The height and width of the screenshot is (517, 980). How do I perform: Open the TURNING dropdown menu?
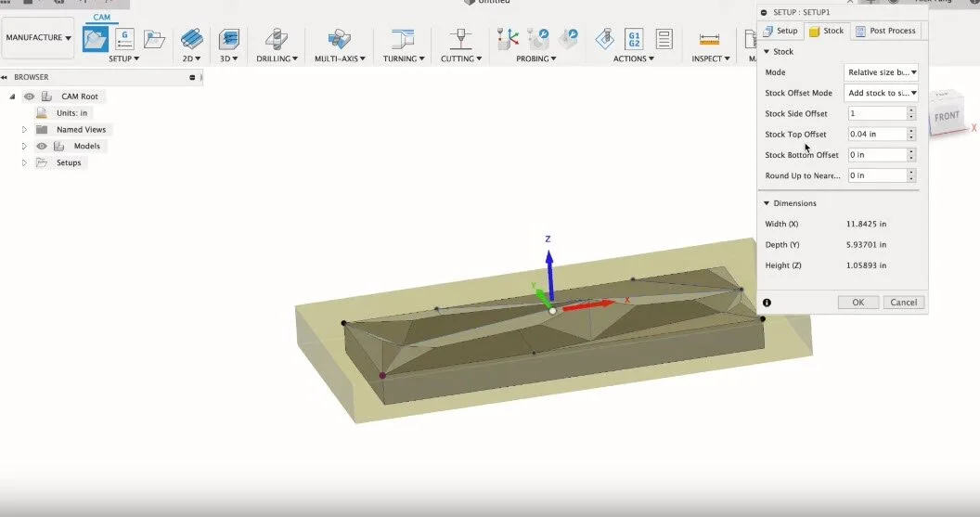tap(404, 58)
